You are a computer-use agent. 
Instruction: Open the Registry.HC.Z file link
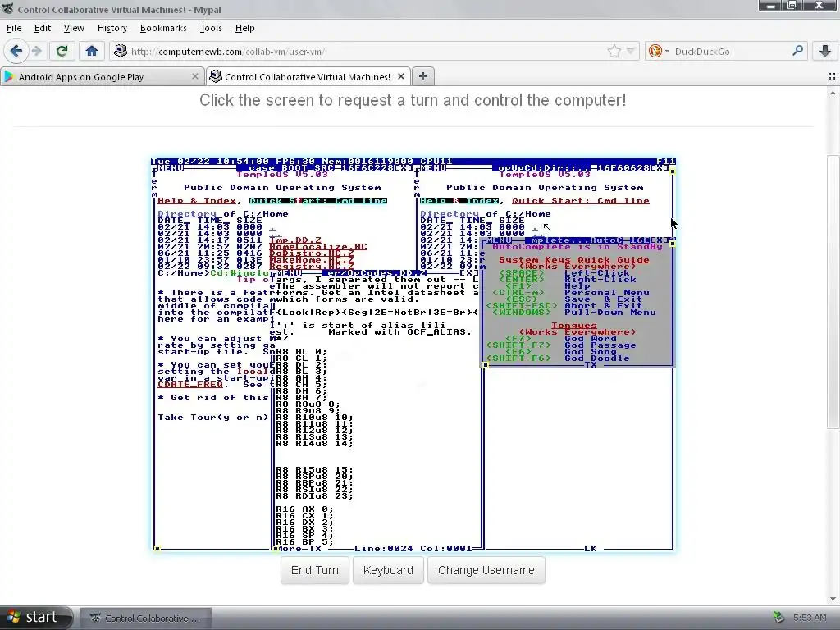pos(312,267)
